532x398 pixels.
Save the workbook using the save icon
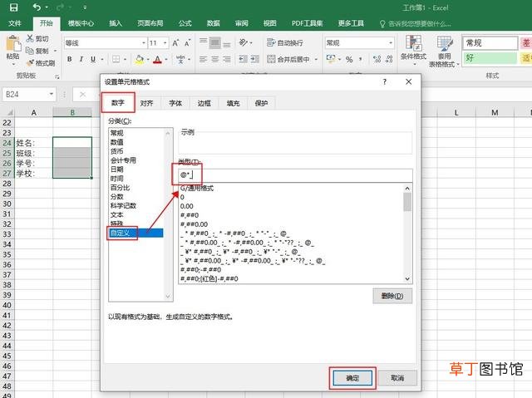click(13, 7)
